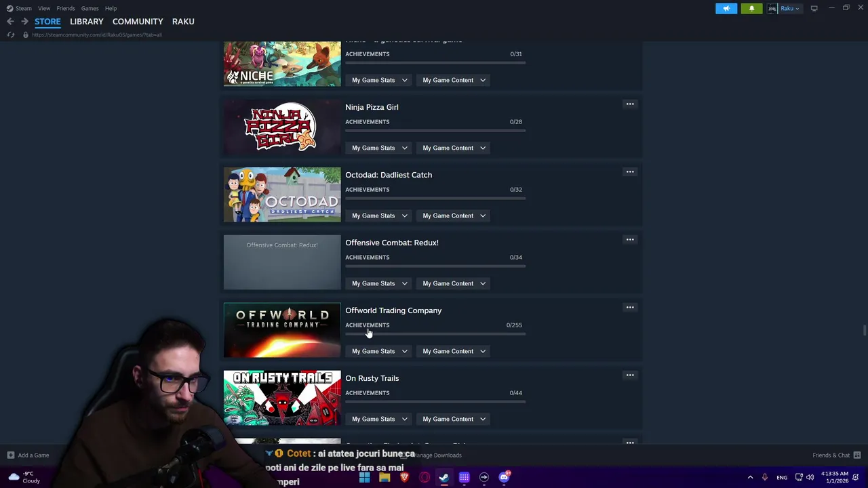
Task: Show hidden system tray icons
Action: (750, 478)
